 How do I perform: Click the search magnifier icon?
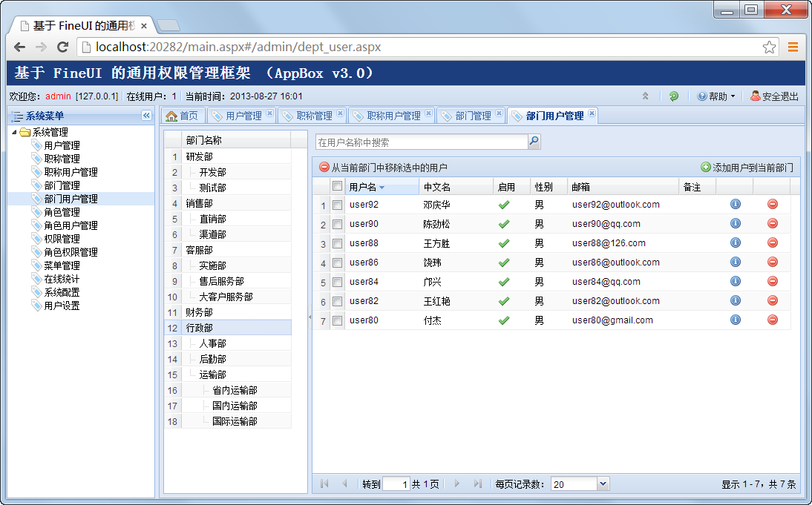[x=534, y=142]
